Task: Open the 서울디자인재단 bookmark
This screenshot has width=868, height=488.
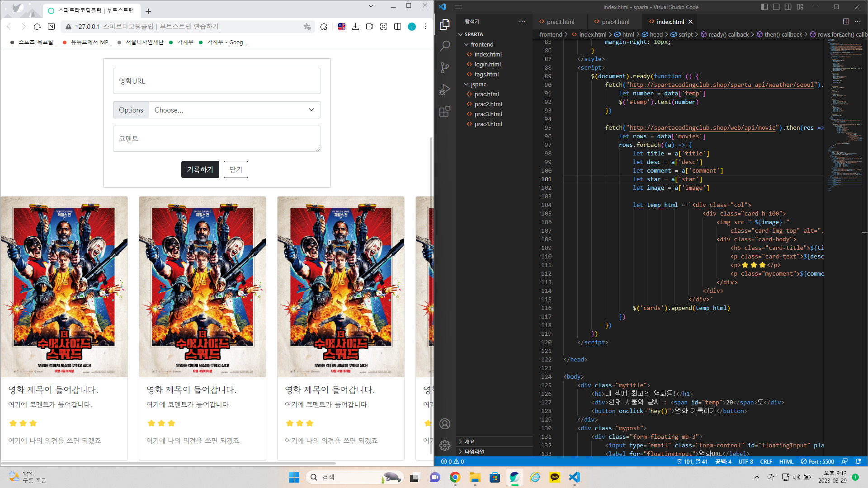Action: pos(141,42)
